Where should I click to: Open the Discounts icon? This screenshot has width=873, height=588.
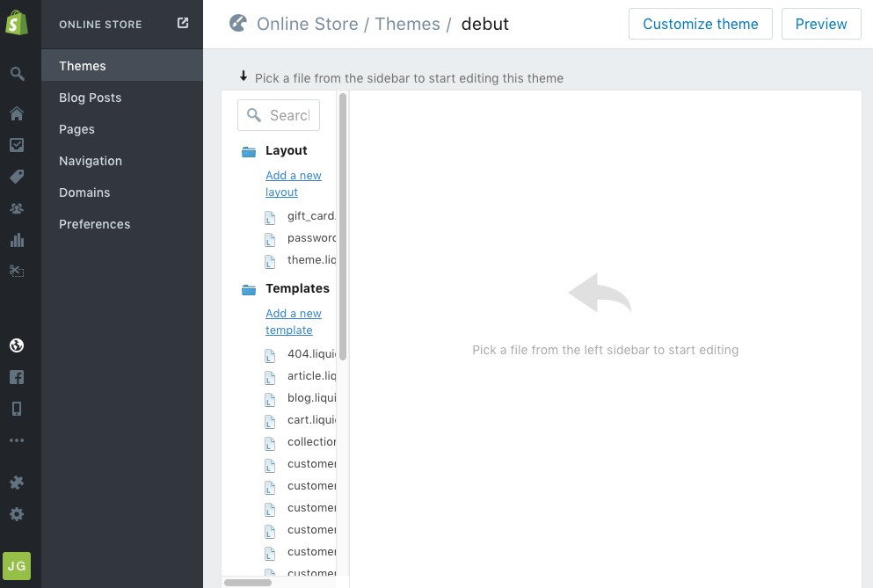click(x=17, y=272)
